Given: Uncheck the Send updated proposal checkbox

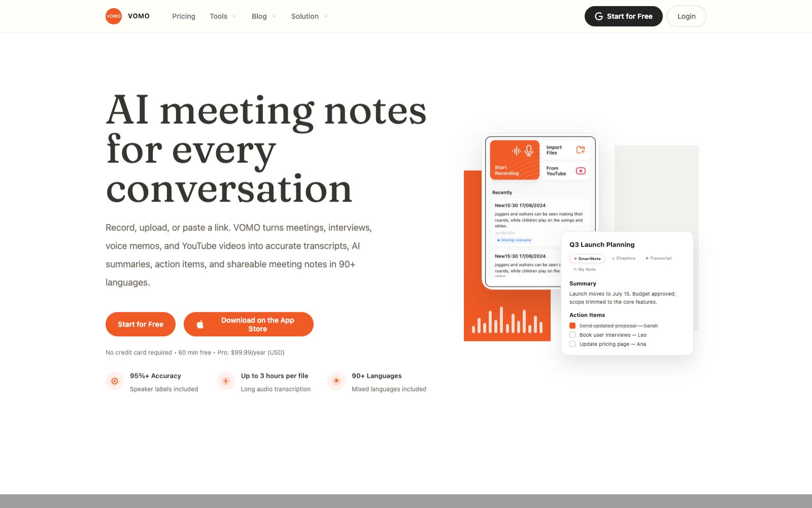Looking at the screenshot, I should (x=572, y=326).
